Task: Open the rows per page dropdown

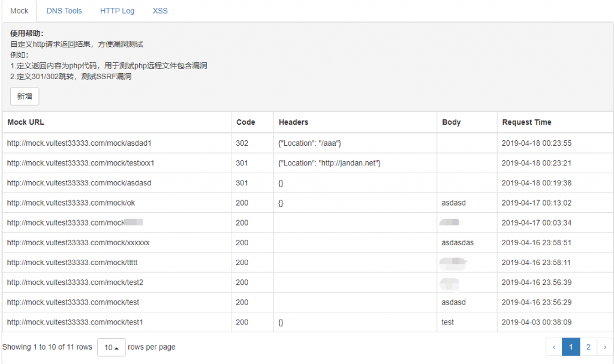Action: (x=111, y=347)
